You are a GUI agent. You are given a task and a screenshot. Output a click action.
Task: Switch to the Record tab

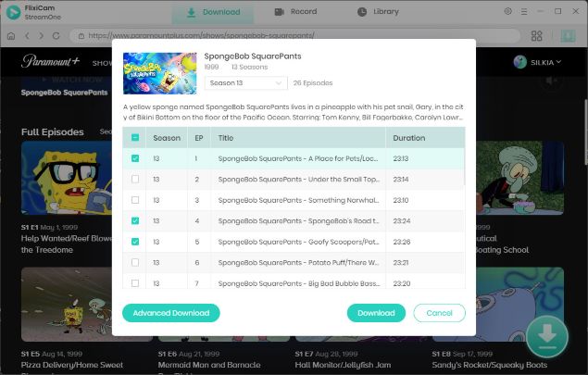pos(295,12)
